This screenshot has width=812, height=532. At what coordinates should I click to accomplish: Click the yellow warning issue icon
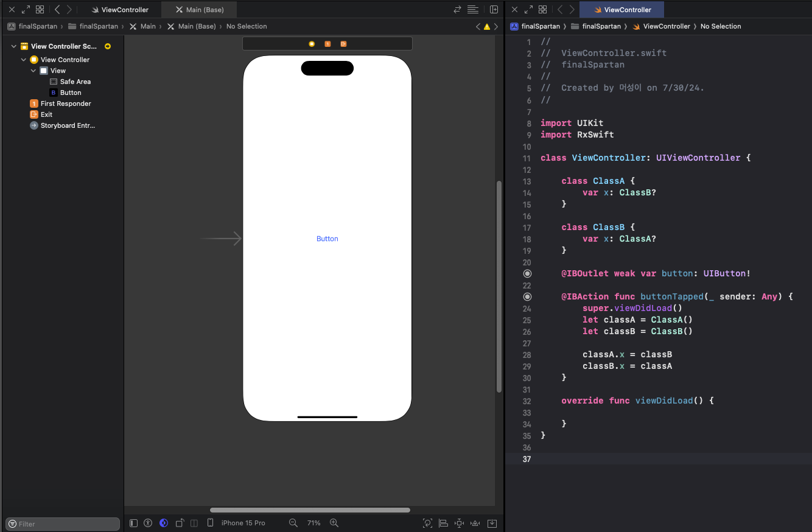click(487, 27)
